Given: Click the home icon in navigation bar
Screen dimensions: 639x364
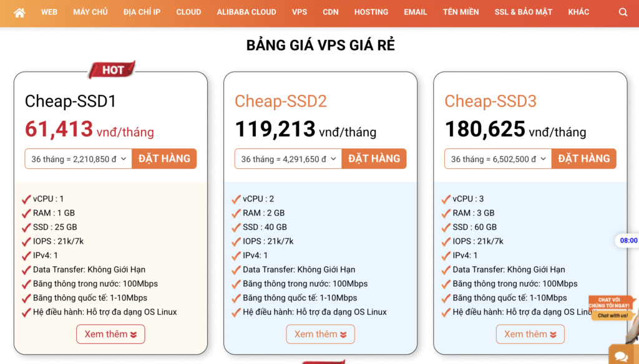Looking at the screenshot, I should click(19, 12).
